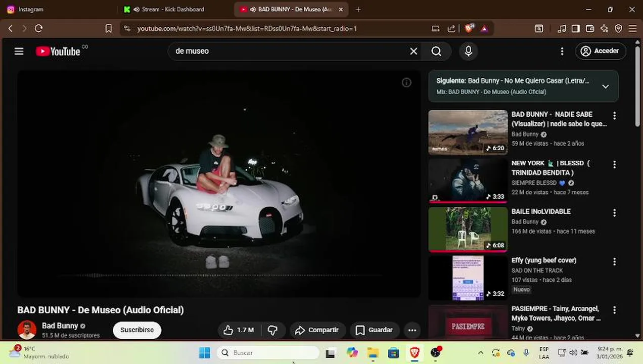Image resolution: width=643 pixels, height=364 pixels.
Task: Open NADIE SABE video thumbnail
Action: (x=468, y=132)
